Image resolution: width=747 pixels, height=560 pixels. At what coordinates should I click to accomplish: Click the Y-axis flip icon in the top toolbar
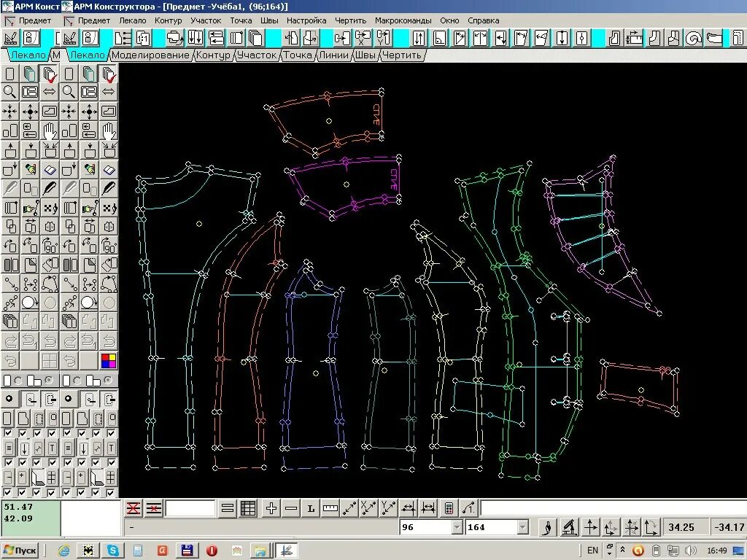click(383, 38)
